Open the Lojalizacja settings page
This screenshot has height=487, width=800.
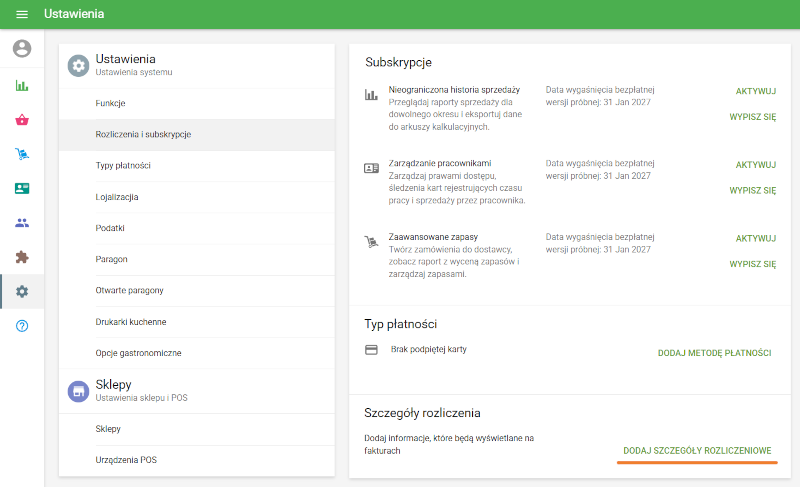coord(117,197)
